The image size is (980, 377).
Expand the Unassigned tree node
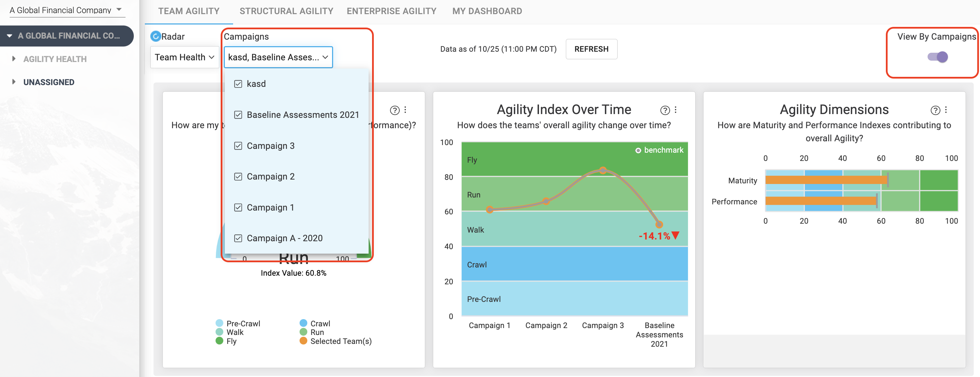pyautogui.click(x=14, y=82)
